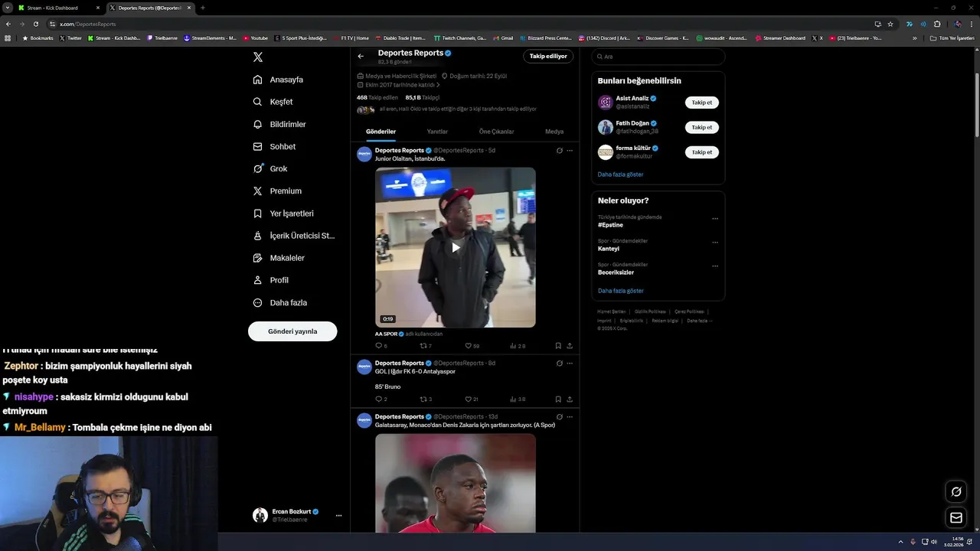Open Denis Zakaria post image
Viewport: 980px width, 551px height.
coord(456,482)
